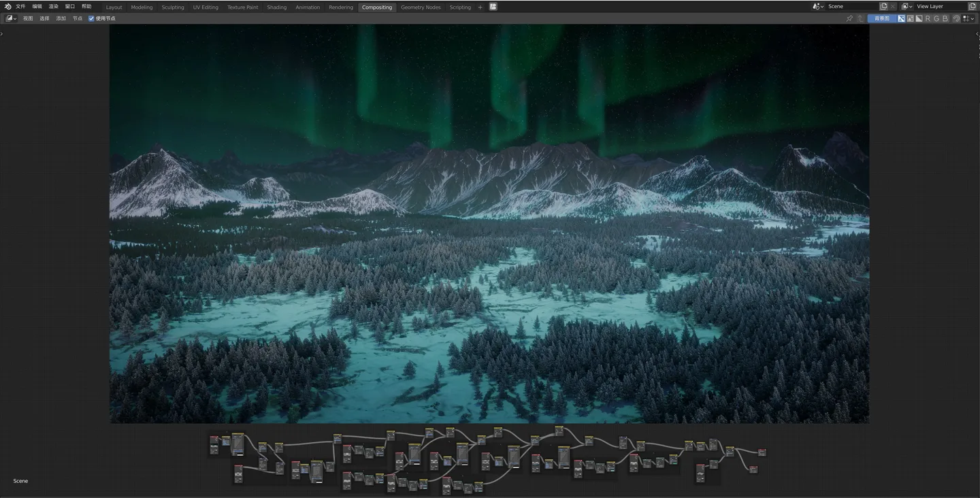The width and height of the screenshot is (980, 498).
Task: Switch to the Animation workspace tab
Action: pyautogui.click(x=308, y=7)
